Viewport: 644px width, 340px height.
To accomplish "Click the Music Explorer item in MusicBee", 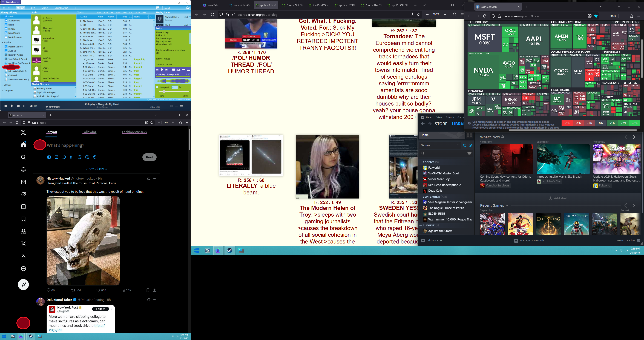I will 15,37.
